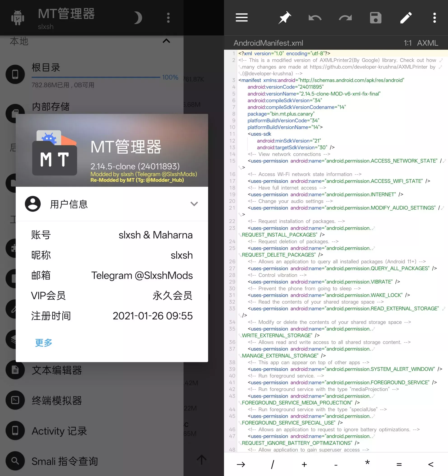The image size is (448, 476).
Task: Open MT管理器 options menu
Action: 168,17
